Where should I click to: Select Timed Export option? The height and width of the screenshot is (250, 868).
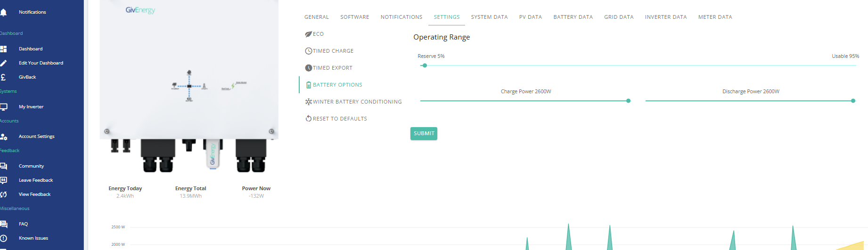[329, 68]
